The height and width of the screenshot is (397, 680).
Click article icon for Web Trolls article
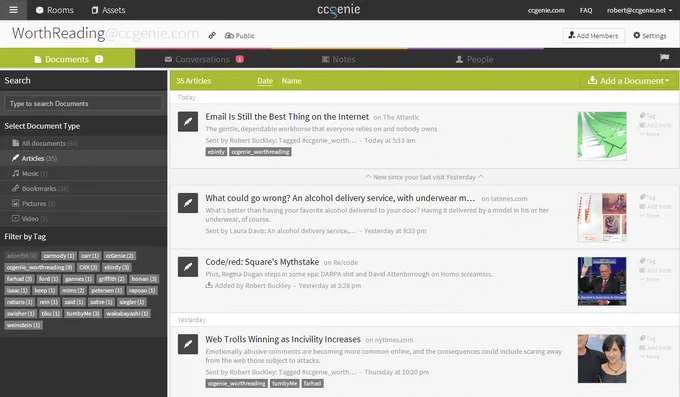(x=188, y=344)
